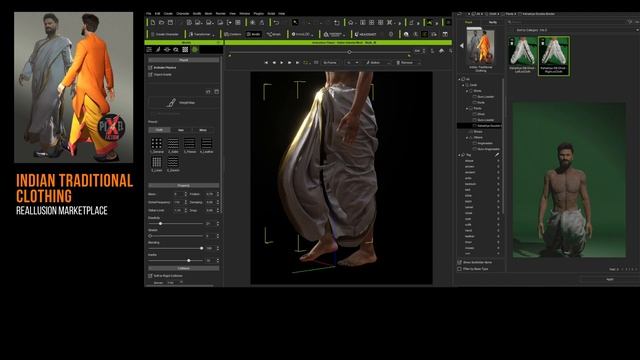Viewport: 640px width, 360px height.
Task: Click the Bending slider handle
Action: [x=202, y=248]
